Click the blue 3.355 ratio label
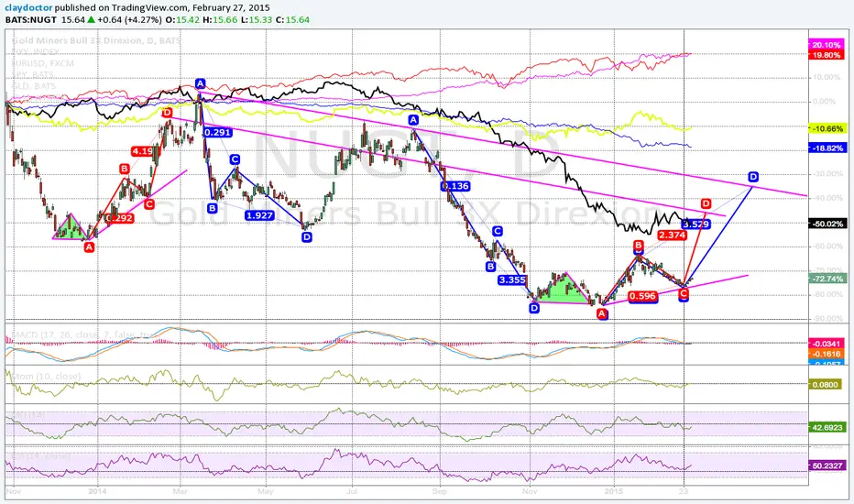The width and height of the screenshot is (854, 504). [x=512, y=280]
